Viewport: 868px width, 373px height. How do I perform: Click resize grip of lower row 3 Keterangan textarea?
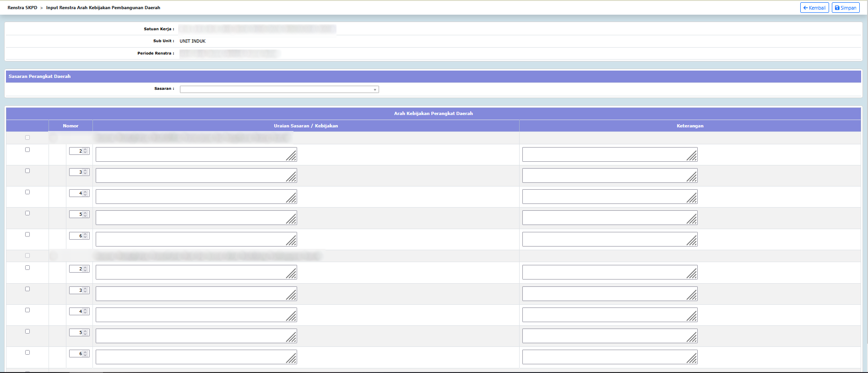pyautogui.click(x=692, y=295)
